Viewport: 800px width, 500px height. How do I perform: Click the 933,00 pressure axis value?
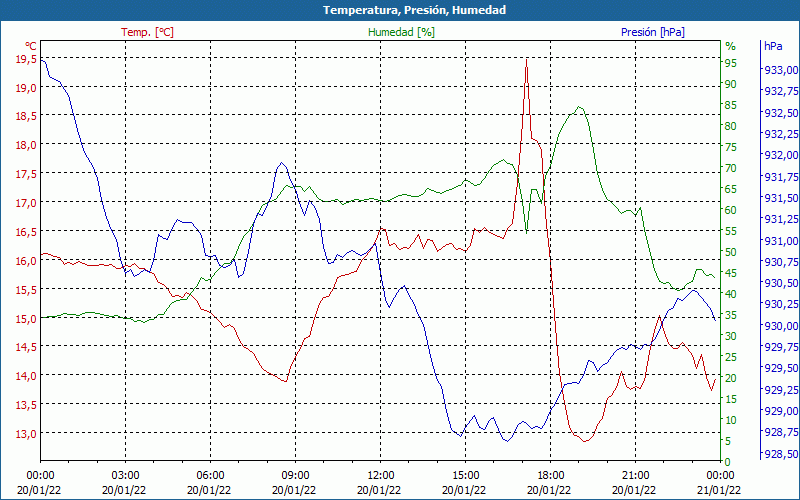tap(781, 70)
